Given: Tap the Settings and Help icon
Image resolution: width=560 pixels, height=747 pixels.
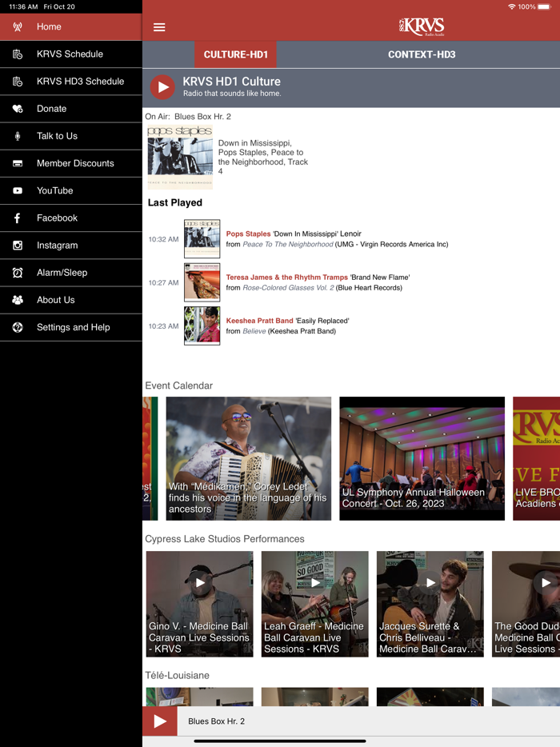Looking at the screenshot, I should [18, 327].
